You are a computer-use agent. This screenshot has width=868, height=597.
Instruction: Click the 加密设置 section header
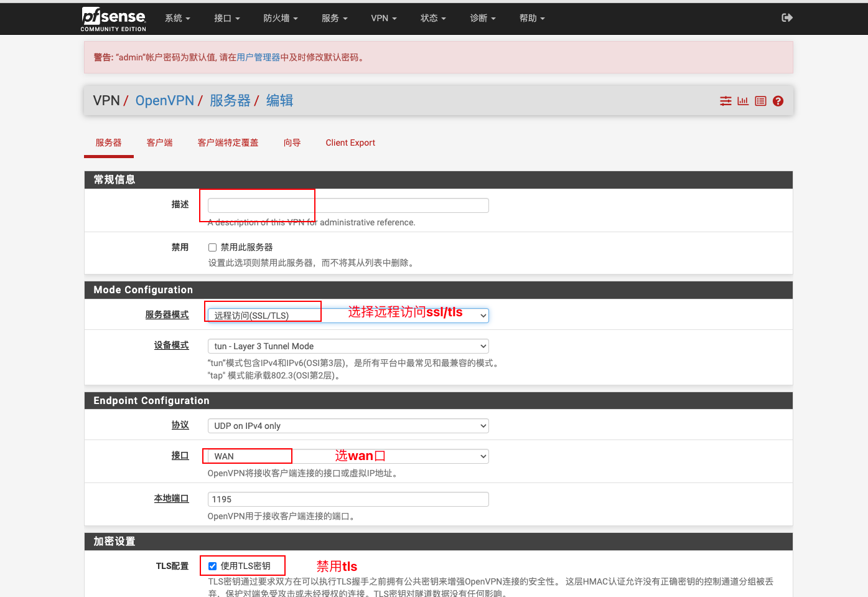[439, 542]
